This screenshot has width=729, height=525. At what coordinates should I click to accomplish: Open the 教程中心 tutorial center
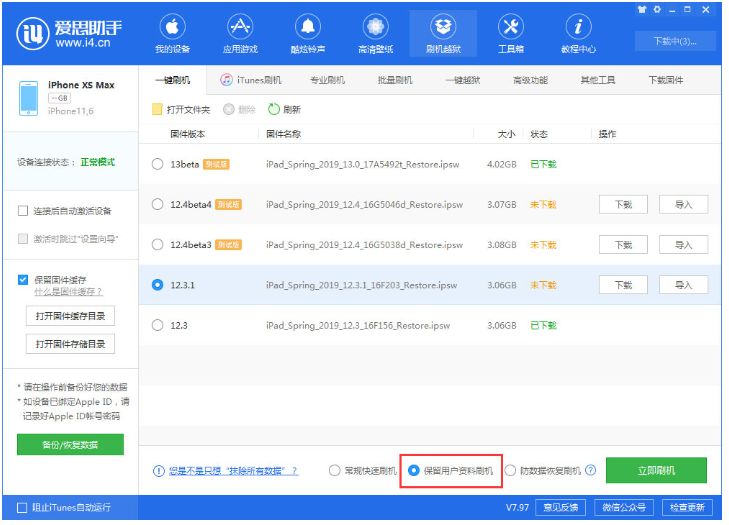tap(578, 34)
